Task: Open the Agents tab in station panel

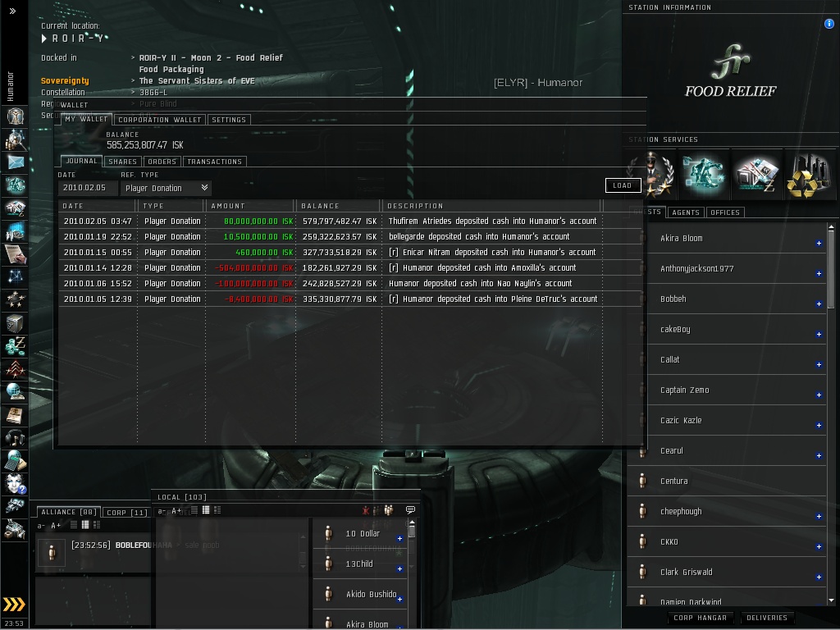Action: tap(686, 212)
